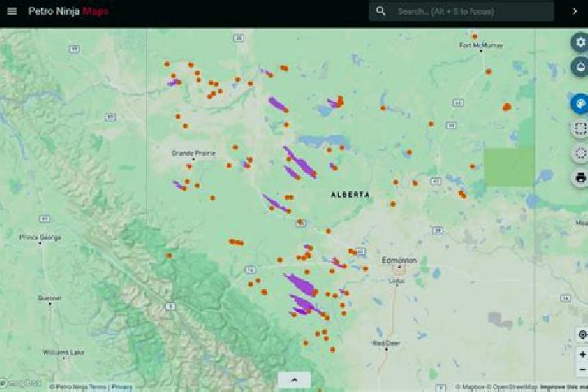
Task: Select the large purple field near Edmonton
Action: pyautogui.click(x=301, y=284)
